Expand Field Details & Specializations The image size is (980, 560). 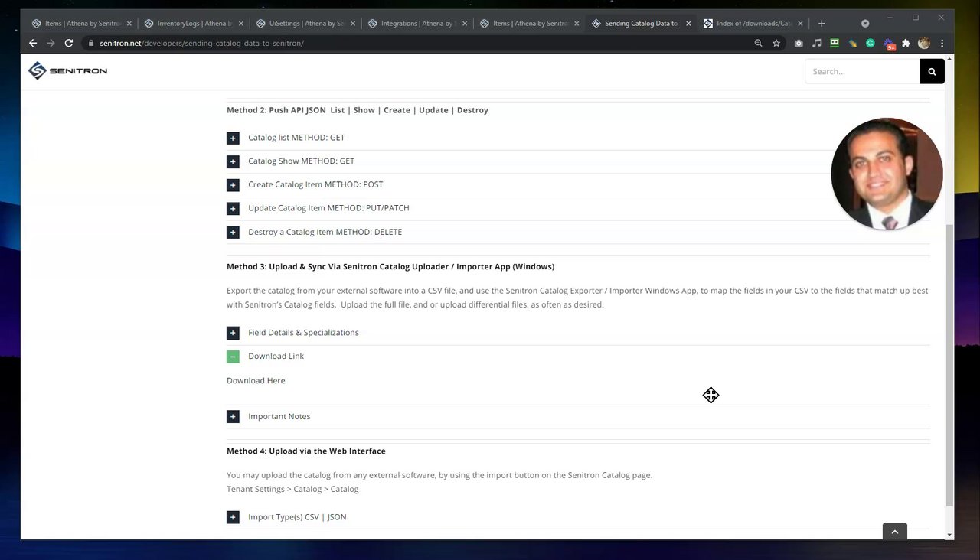click(x=578, y=333)
